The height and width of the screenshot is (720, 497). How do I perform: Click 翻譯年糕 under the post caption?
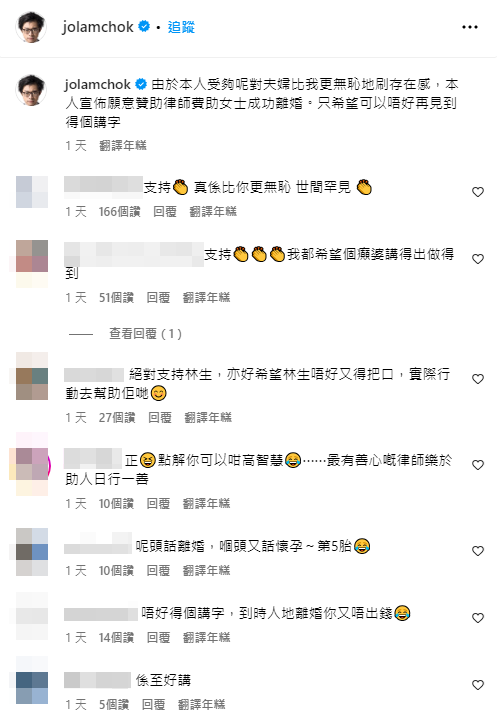(123, 146)
